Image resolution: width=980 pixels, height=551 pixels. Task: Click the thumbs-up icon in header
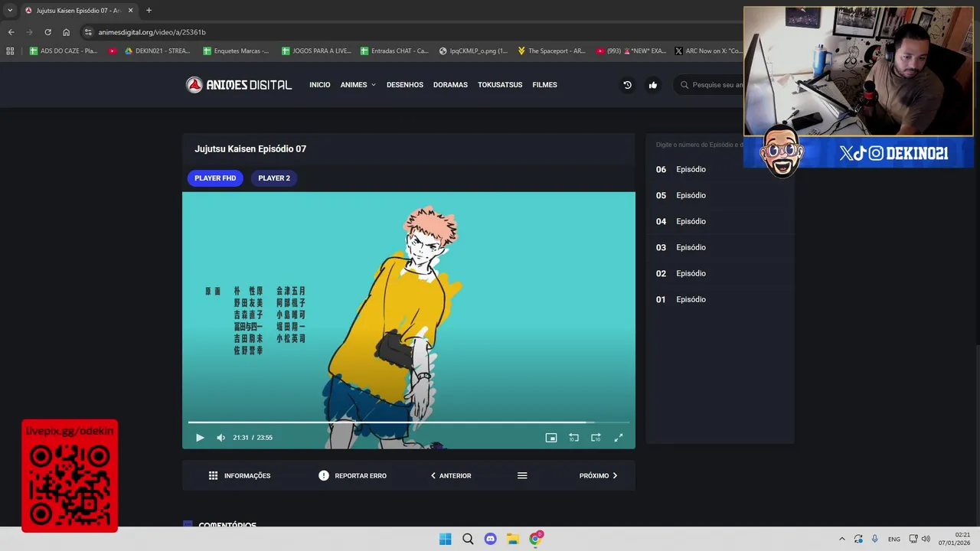click(x=653, y=85)
